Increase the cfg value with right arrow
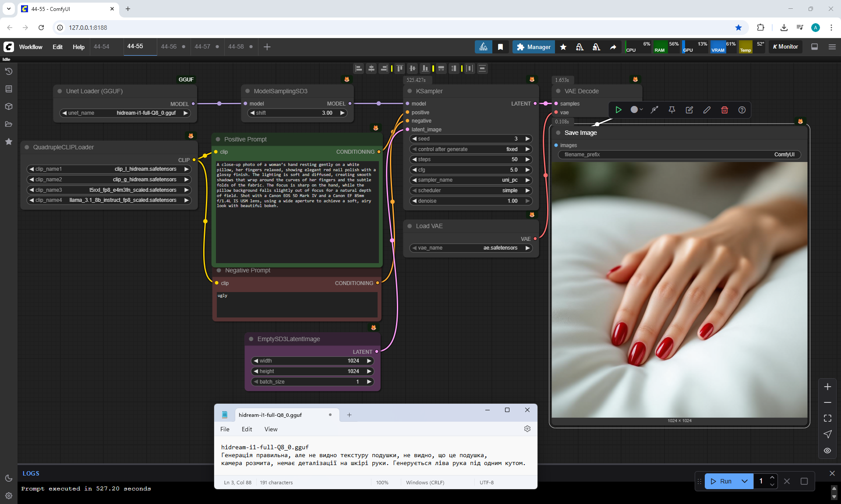The height and width of the screenshot is (504, 841). pos(527,170)
